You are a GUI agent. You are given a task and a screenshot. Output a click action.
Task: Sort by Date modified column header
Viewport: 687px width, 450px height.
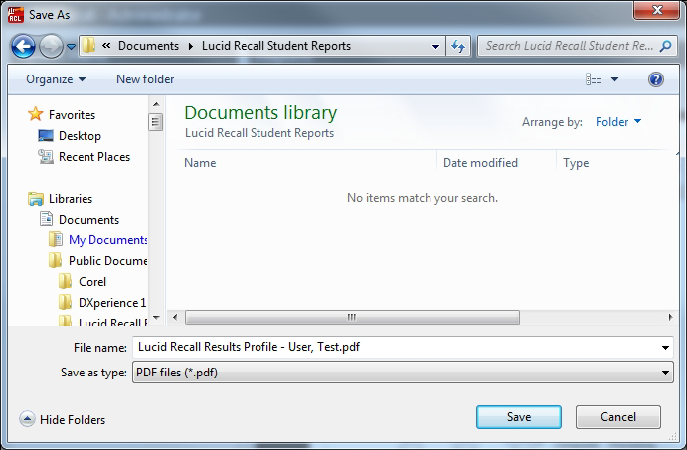pos(480,163)
